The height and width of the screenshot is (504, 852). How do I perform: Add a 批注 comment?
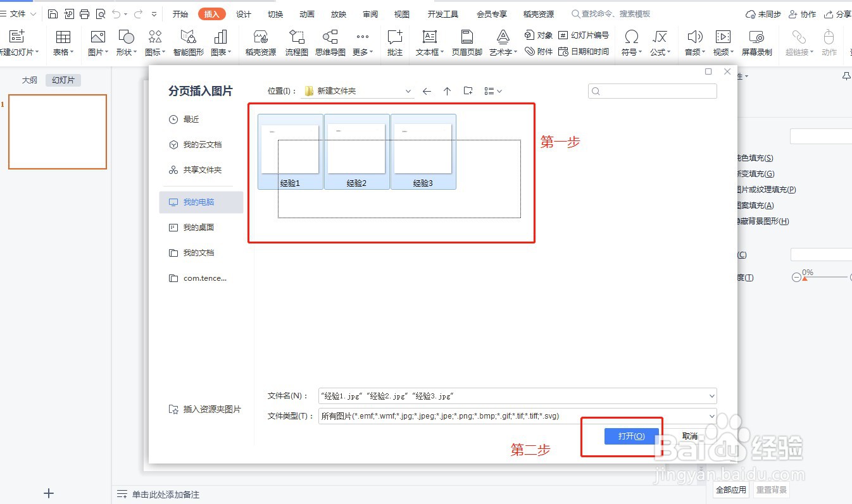[x=395, y=42]
